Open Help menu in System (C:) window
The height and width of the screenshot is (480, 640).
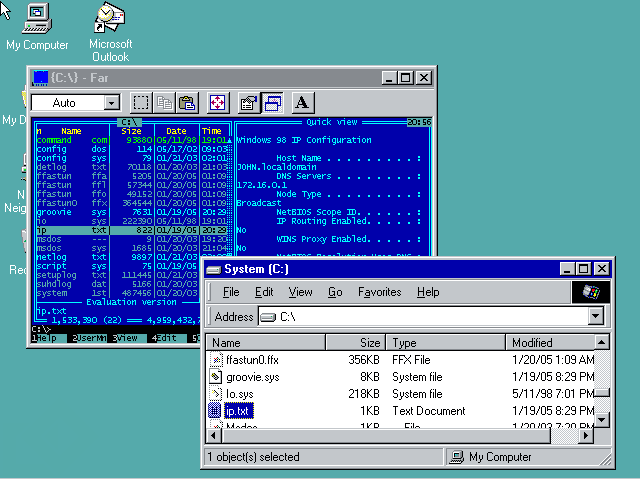(428, 292)
